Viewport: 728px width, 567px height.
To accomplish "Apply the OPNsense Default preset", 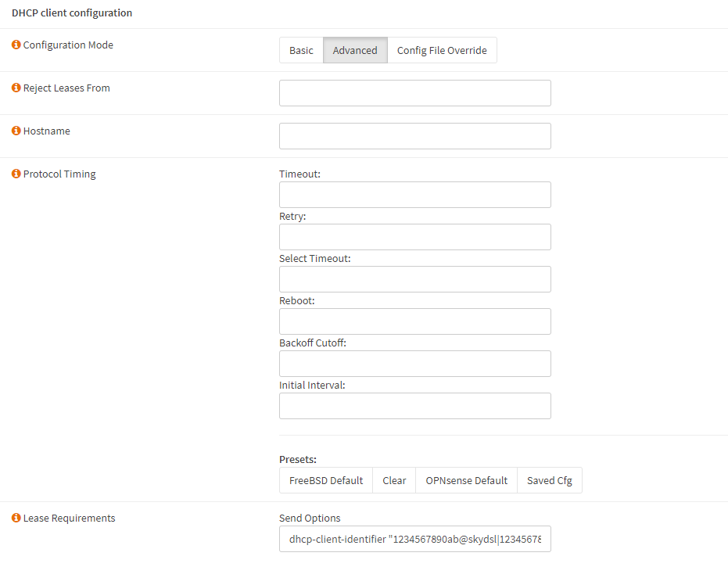I will (x=467, y=480).
